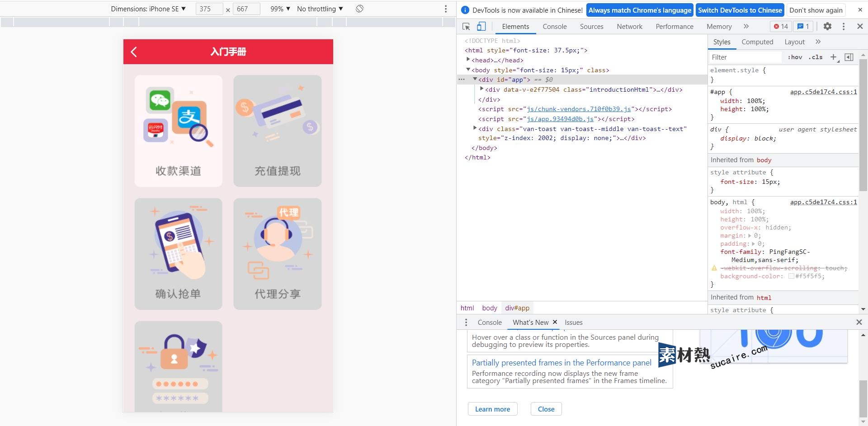Viewport: 868px width, 426px height.
Task: Toggle device toolbar icon
Action: (x=481, y=27)
